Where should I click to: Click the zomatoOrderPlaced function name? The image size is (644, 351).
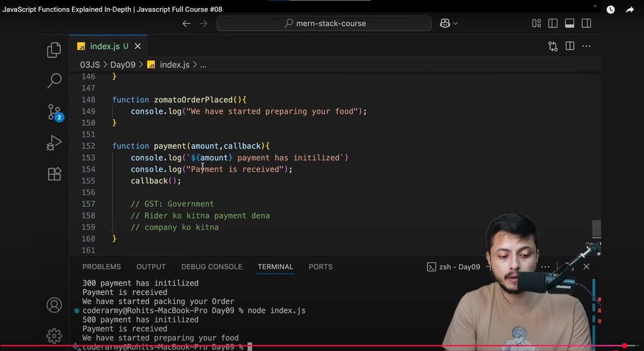pyautogui.click(x=193, y=99)
